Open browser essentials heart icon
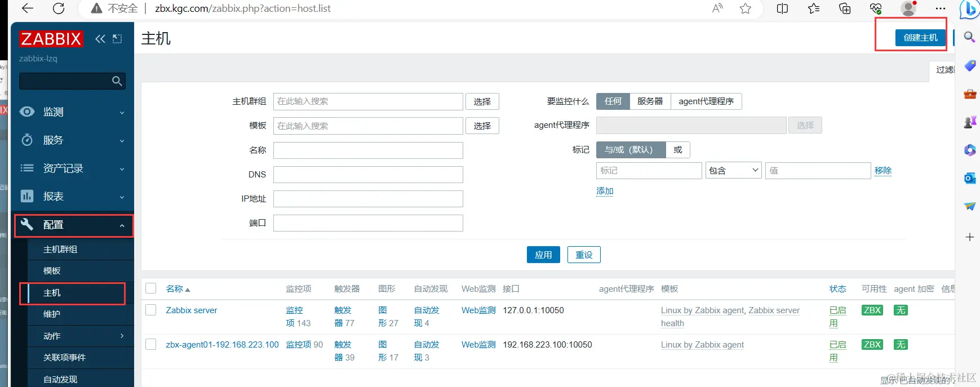 876,8
